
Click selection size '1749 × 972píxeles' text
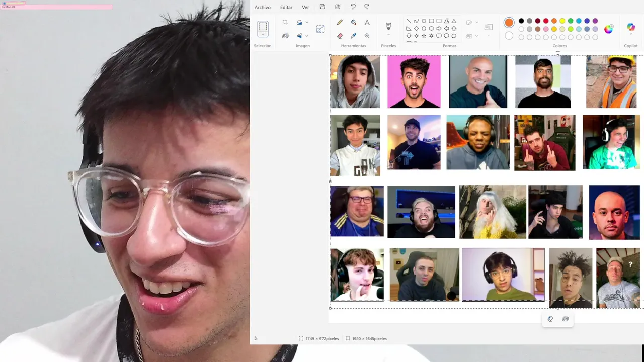click(x=322, y=339)
